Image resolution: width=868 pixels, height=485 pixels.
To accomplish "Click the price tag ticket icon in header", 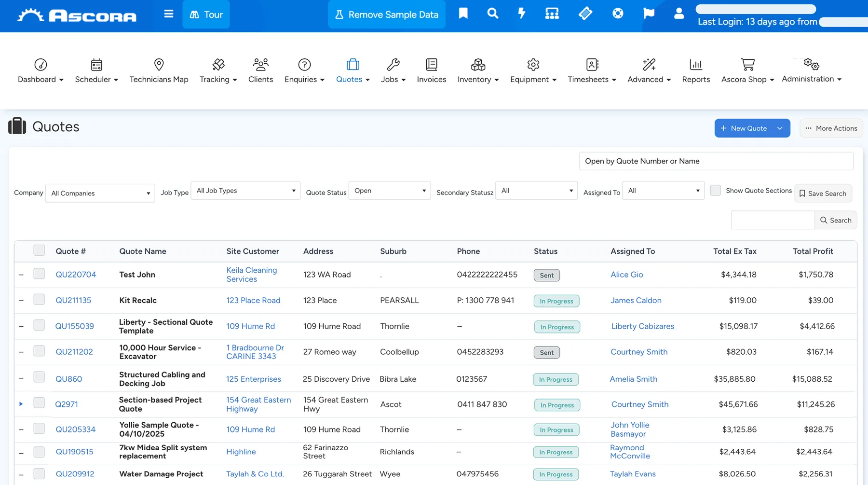I will pyautogui.click(x=585, y=14).
